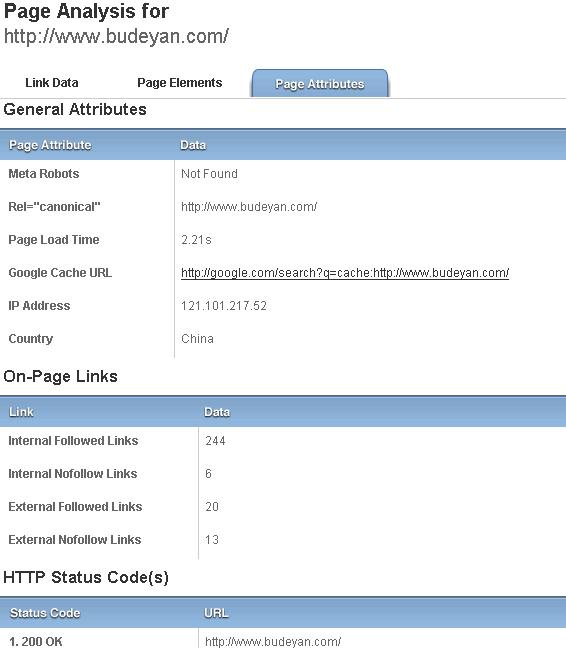Select the Page Attributes tab
Viewport: 566px width, 648px height.
[x=320, y=83]
